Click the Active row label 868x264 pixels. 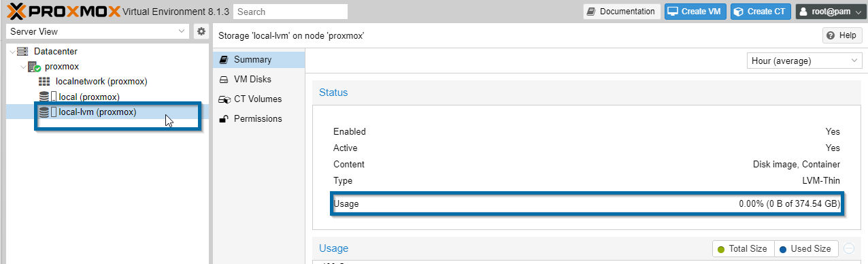tap(345, 148)
